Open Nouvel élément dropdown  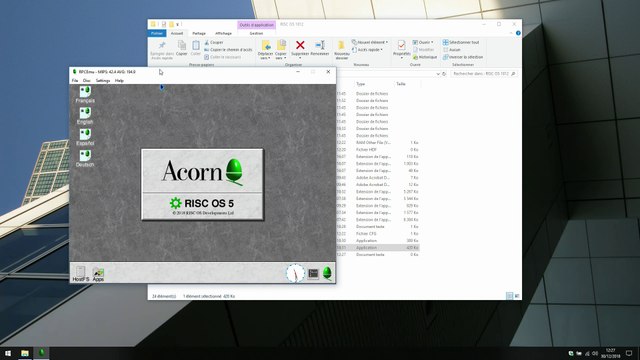(x=370, y=42)
